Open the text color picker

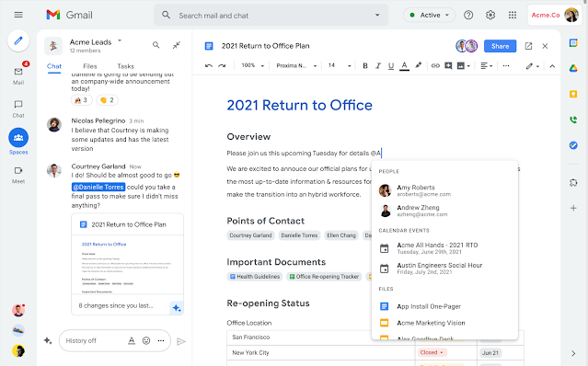pos(404,66)
